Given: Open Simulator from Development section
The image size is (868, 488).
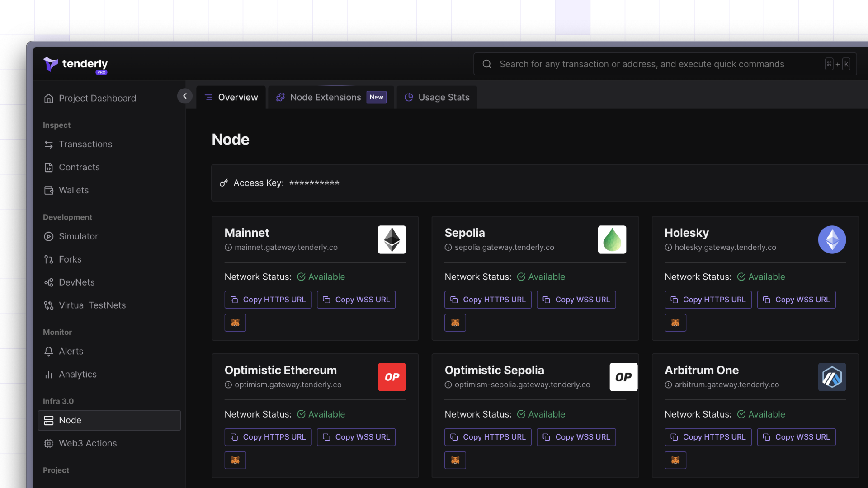Looking at the screenshot, I should point(78,236).
